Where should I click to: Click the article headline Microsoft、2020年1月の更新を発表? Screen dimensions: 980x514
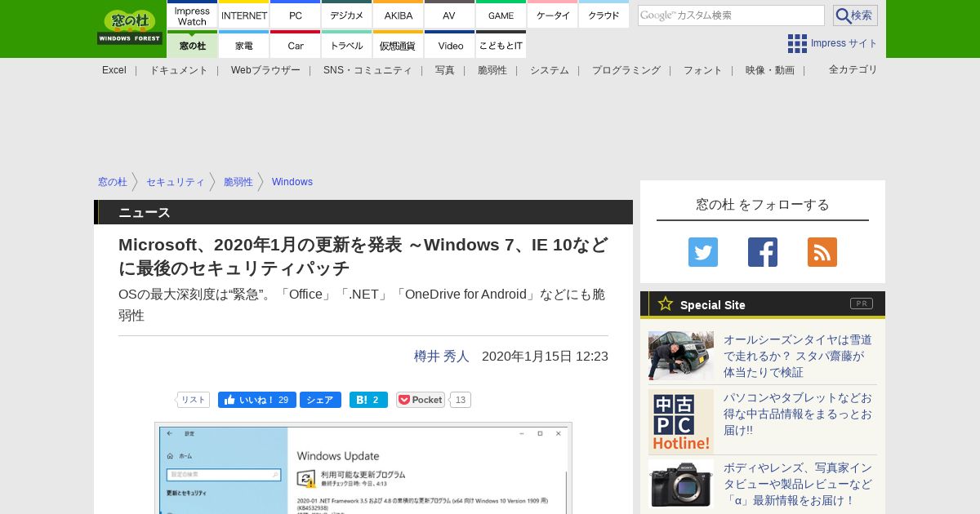coord(363,256)
